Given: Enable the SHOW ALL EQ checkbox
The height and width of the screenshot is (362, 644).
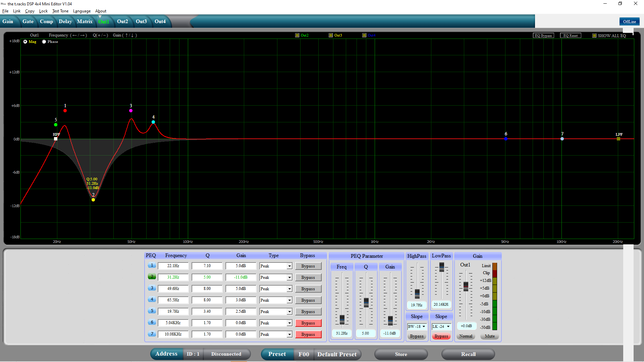Looking at the screenshot, I should click(594, 36).
